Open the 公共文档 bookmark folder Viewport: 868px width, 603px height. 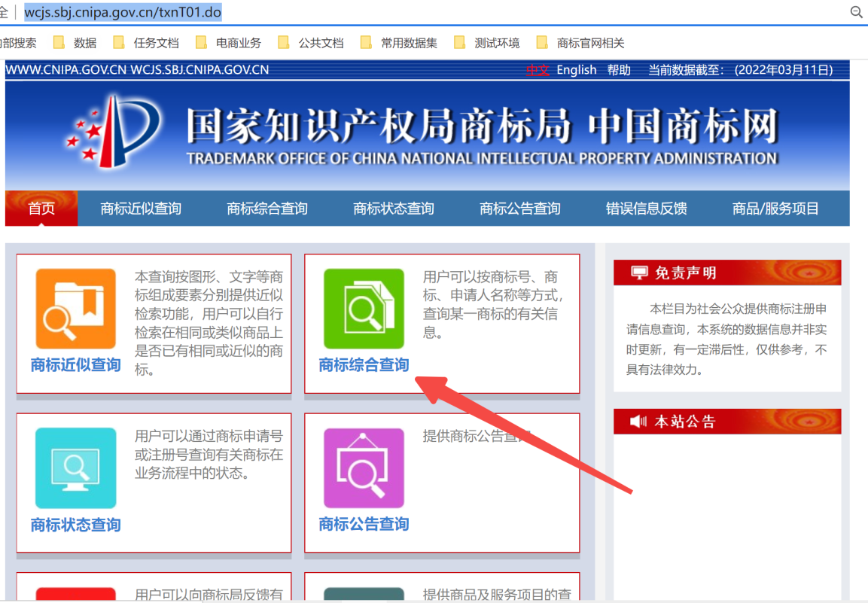pos(311,43)
